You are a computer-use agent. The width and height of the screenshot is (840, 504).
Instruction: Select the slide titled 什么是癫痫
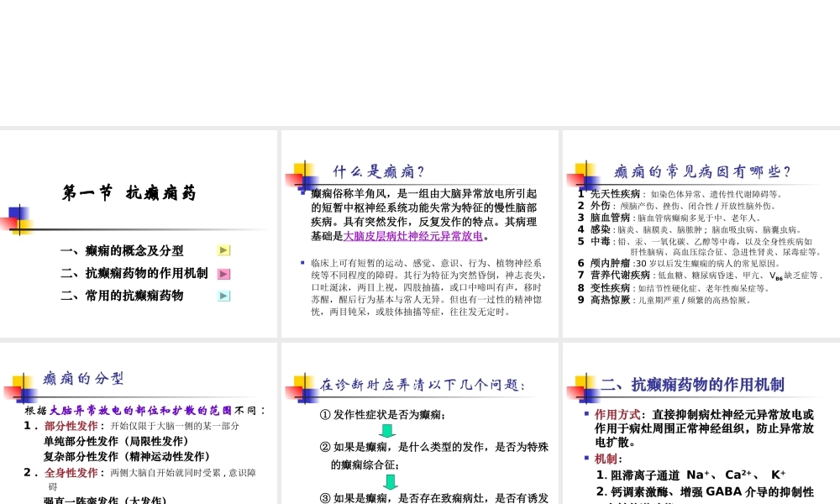418,235
